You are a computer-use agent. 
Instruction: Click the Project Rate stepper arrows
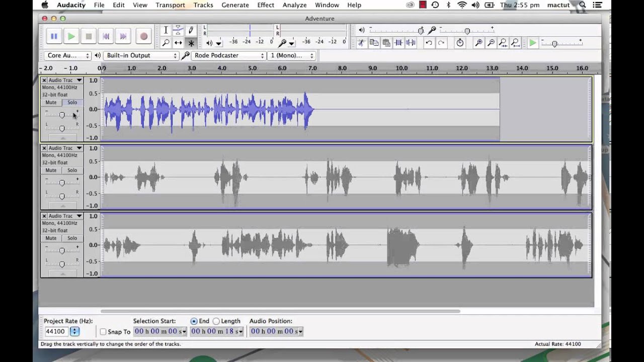click(74, 332)
